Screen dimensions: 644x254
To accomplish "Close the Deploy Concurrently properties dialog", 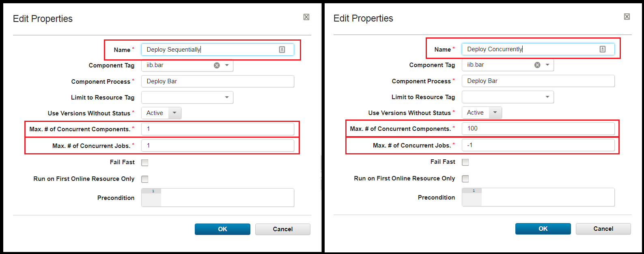I will pyautogui.click(x=627, y=17).
